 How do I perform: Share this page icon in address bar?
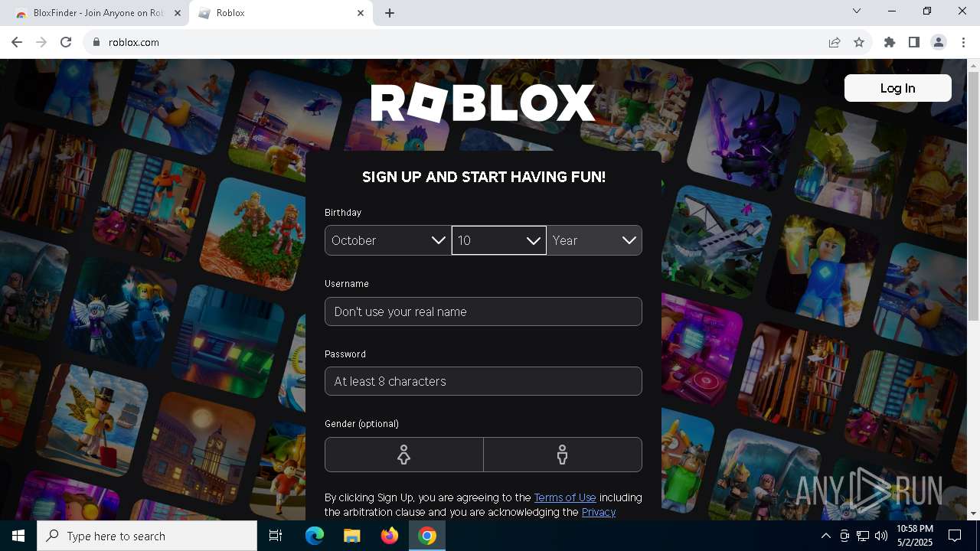835,42
